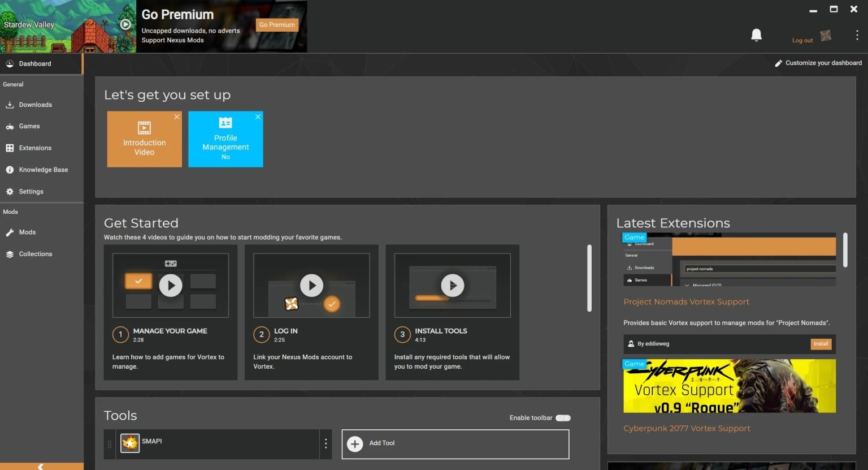Image resolution: width=868 pixels, height=470 pixels.
Task: Click Customize your dashboard pencil icon
Action: (778, 63)
